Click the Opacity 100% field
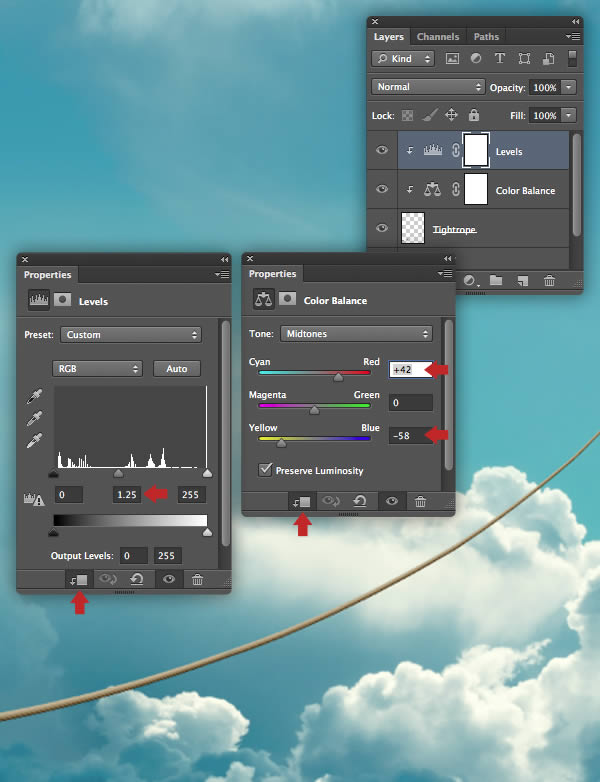Image resolution: width=600 pixels, height=782 pixels. click(x=545, y=87)
